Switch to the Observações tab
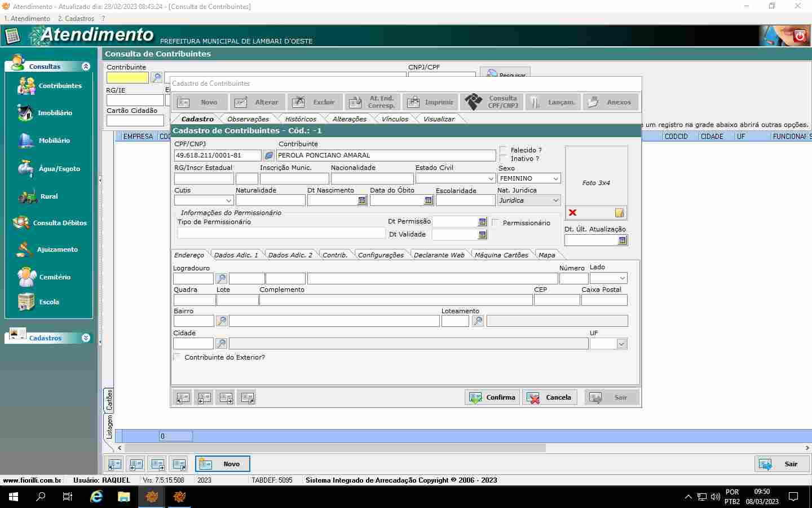The width and height of the screenshot is (812, 508). point(248,119)
